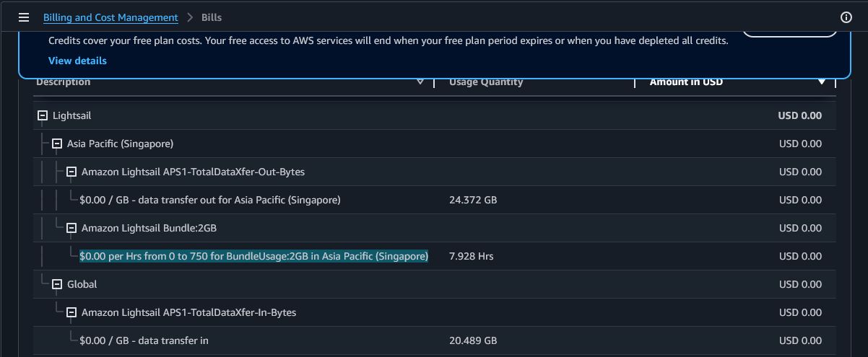Select the highlighted BundleUsage:2GB description
Viewport: 868px width, 357px height.
254,256
